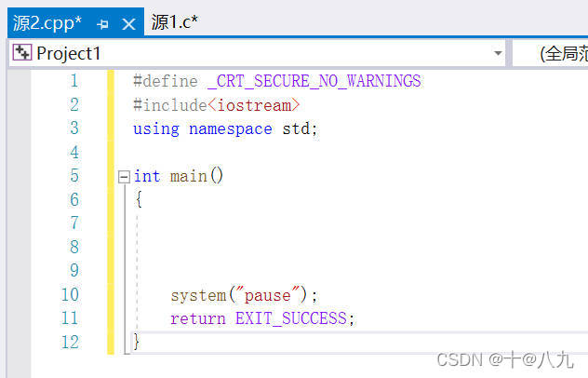This screenshot has height=378, width=588.
Task: Open the Project1 dropdown arrow
Action: (498, 53)
